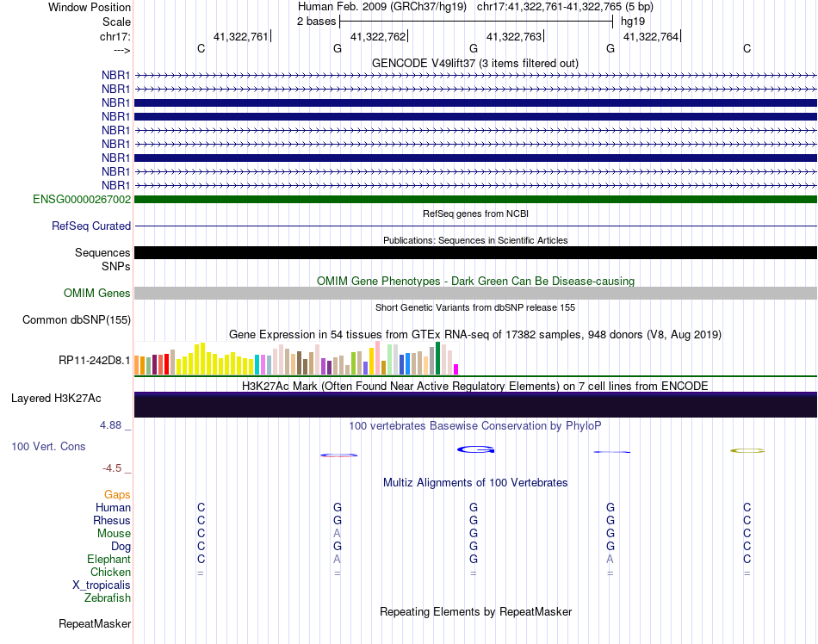Image resolution: width=818 pixels, height=644 pixels.
Task: Open the H3K27Ac Mark track title
Action: (475, 386)
